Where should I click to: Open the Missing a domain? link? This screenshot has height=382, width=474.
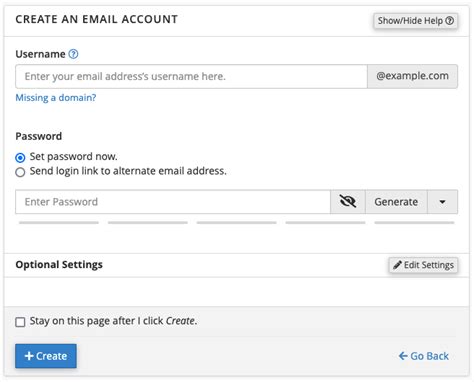click(56, 98)
